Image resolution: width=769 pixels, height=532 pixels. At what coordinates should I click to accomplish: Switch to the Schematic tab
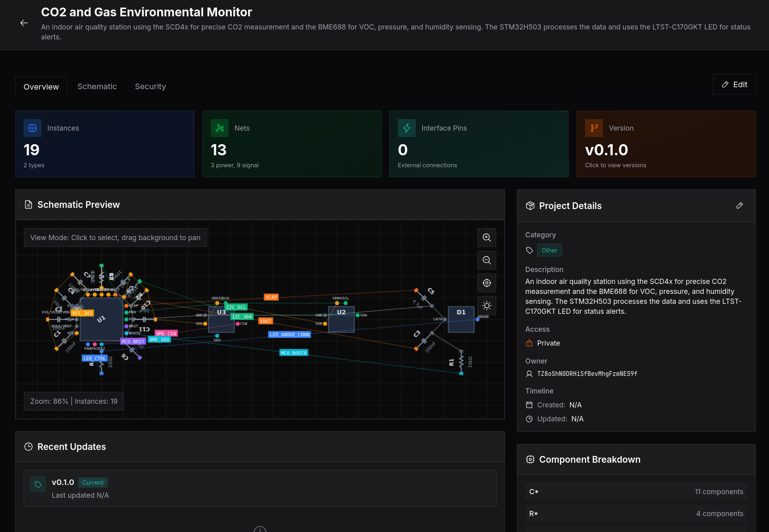(97, 86)
